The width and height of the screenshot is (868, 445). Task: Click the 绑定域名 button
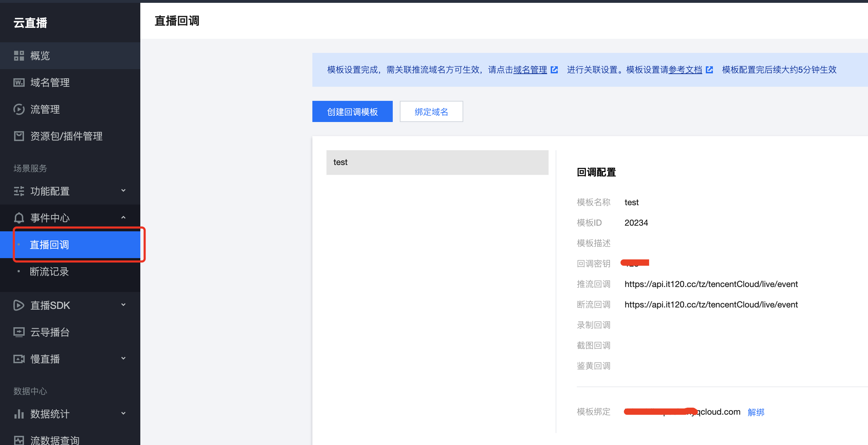pyautogui.click(x=431, y=111)
